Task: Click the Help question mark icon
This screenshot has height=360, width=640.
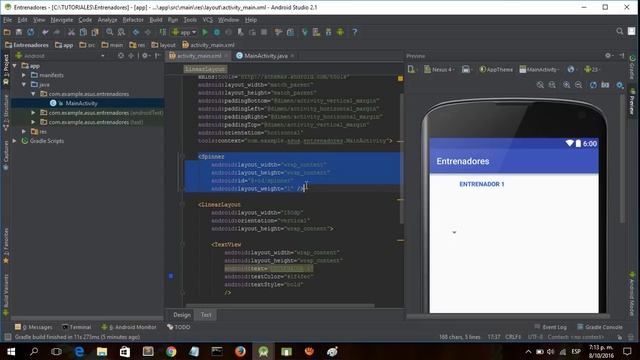Action: [355, 32]
